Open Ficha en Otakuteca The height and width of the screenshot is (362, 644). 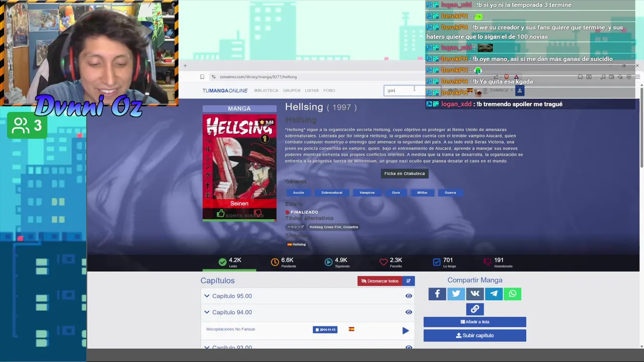[x=405, y=173]
